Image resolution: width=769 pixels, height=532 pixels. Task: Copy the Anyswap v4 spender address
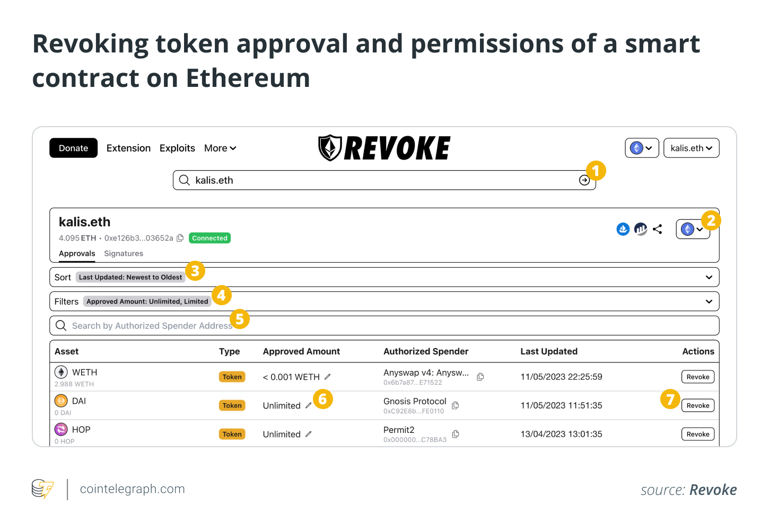[x=480, y=377]
